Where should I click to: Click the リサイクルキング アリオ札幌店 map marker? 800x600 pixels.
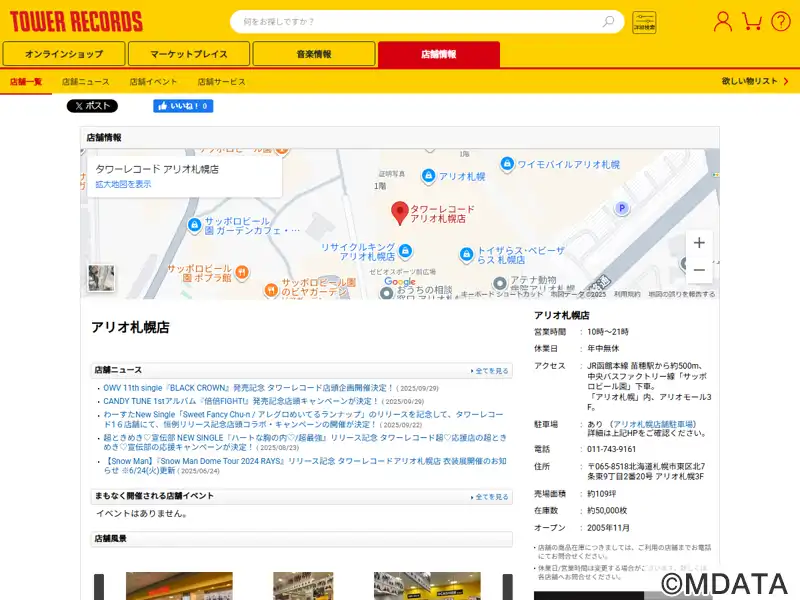click(405, 251)
